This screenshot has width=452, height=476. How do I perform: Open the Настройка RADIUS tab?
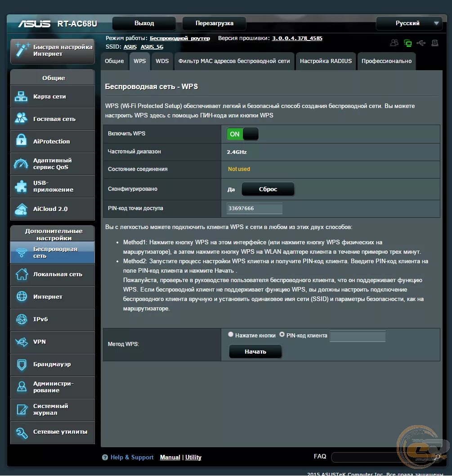[x=326, y=61]
